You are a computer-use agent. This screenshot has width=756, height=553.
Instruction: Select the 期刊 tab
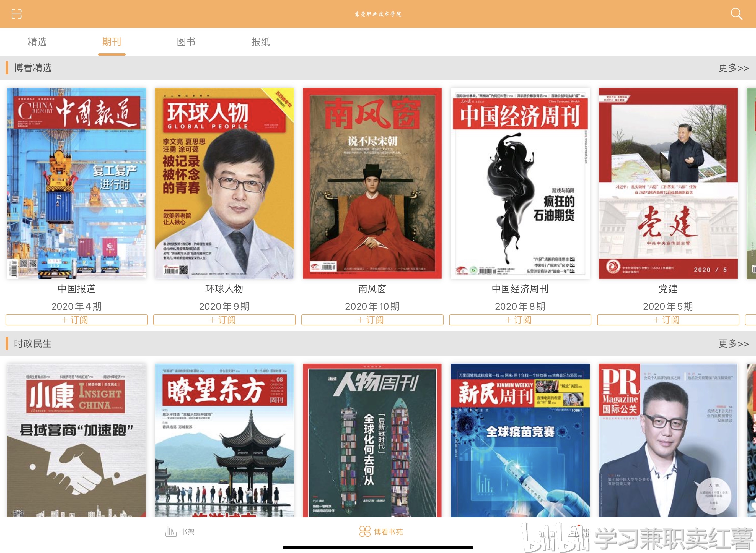[x=112, y=42]
